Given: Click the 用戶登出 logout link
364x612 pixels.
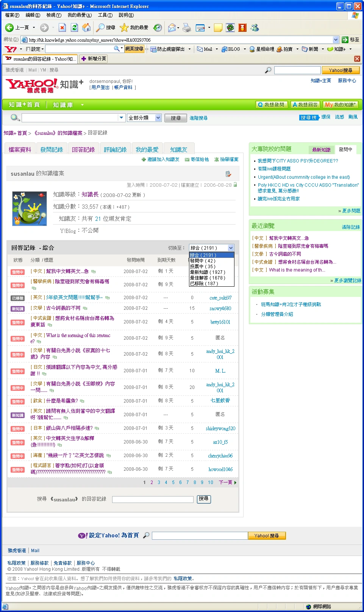Looking at the screenshot, I should [x=101, y=87].
